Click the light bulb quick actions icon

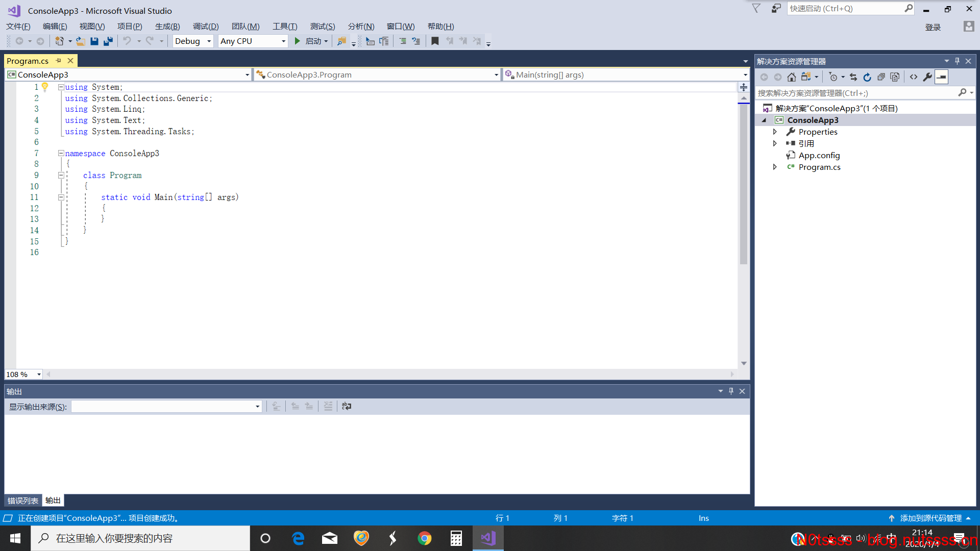(45, 87)
